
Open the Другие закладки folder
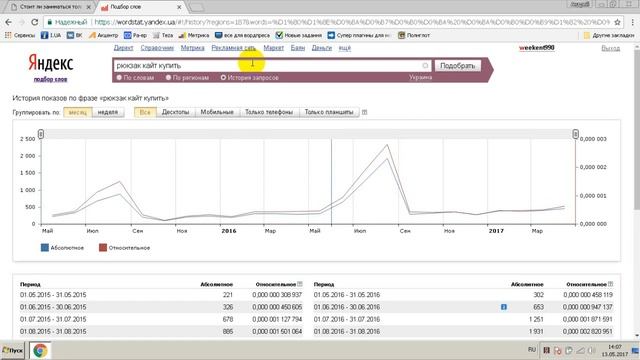point(609,36)
